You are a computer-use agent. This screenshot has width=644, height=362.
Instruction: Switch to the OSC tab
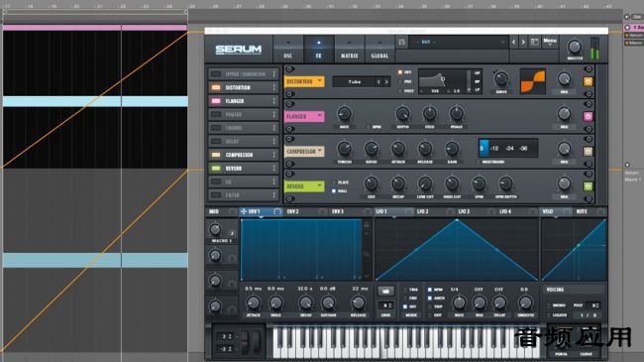tap(288, 49)
